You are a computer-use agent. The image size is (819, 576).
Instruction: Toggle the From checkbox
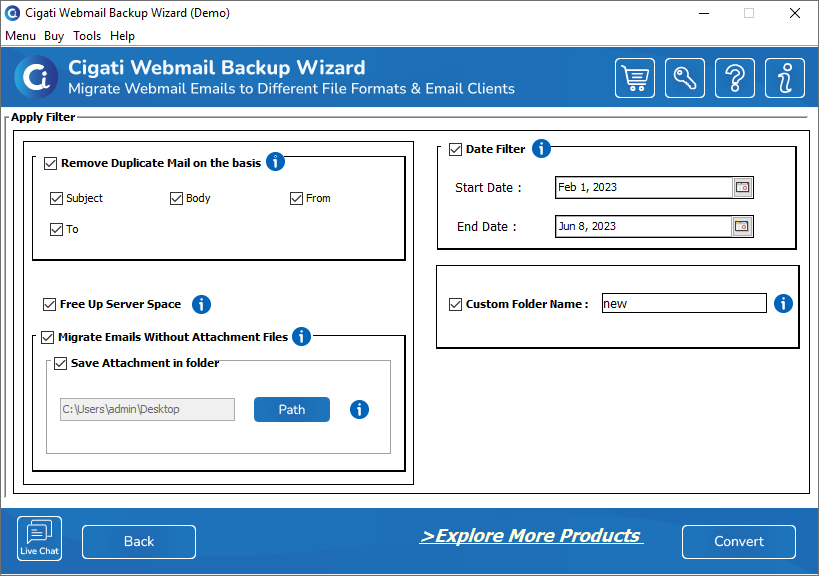pyautogui.click(x=296, y=198)
